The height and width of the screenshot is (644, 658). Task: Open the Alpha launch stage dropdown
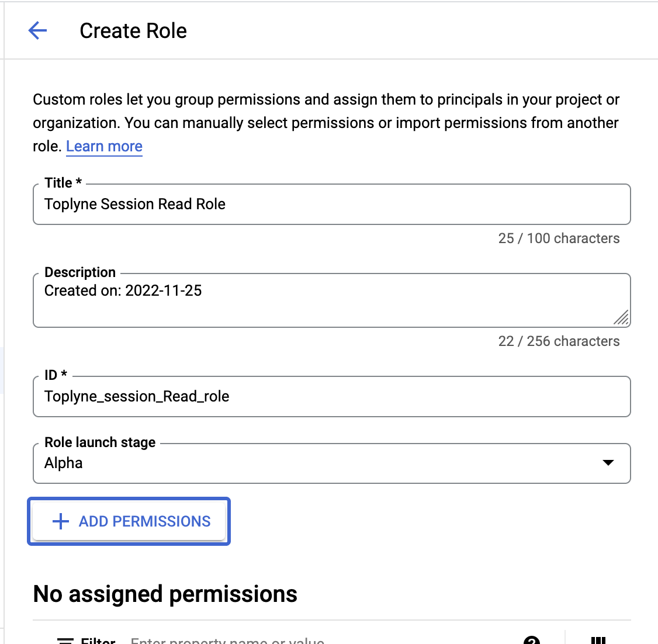(x=331, y=463)
